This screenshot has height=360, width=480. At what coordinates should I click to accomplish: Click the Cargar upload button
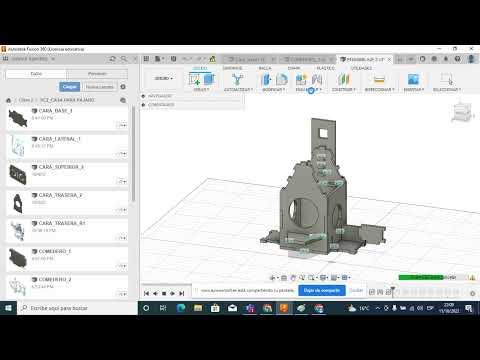(x=70, y=87)
